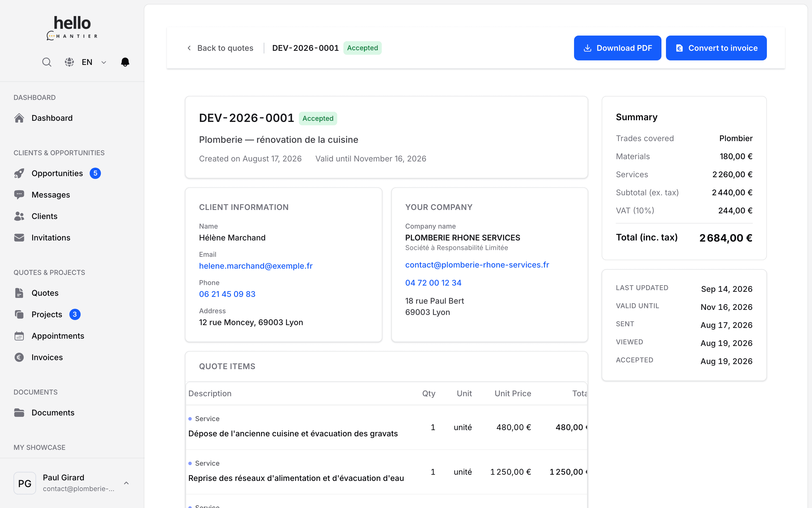The height and width of the screenshot is (508, 812).
Task: Expand the Paul Girard account menu chevron
Action: click(126, 483)
